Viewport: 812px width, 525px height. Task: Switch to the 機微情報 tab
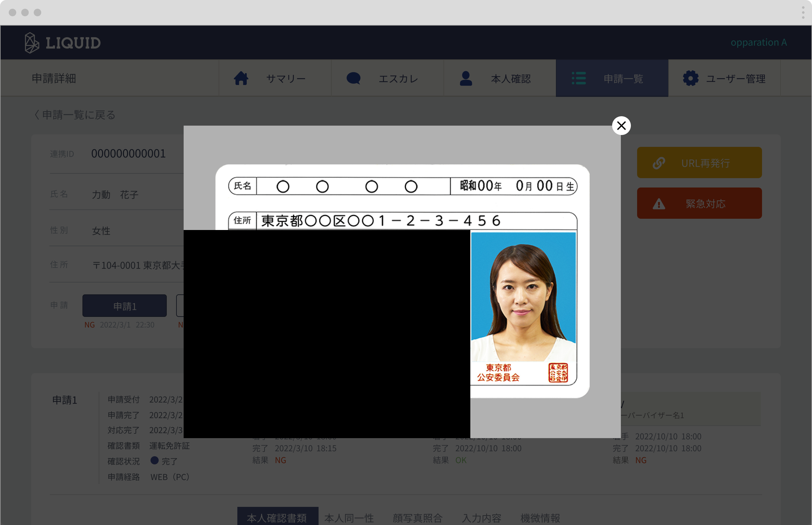(540, 518)
